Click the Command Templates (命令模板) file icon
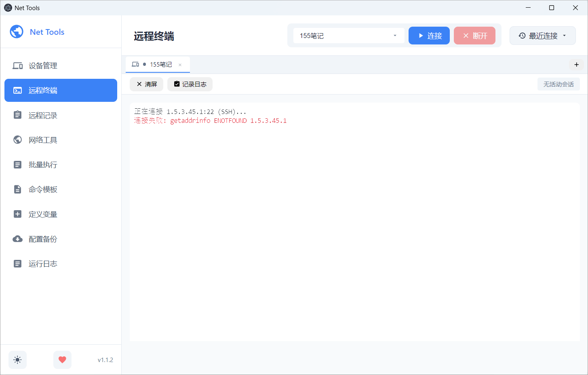This screenshot has height=375, width=588. [x=17, y=189]
